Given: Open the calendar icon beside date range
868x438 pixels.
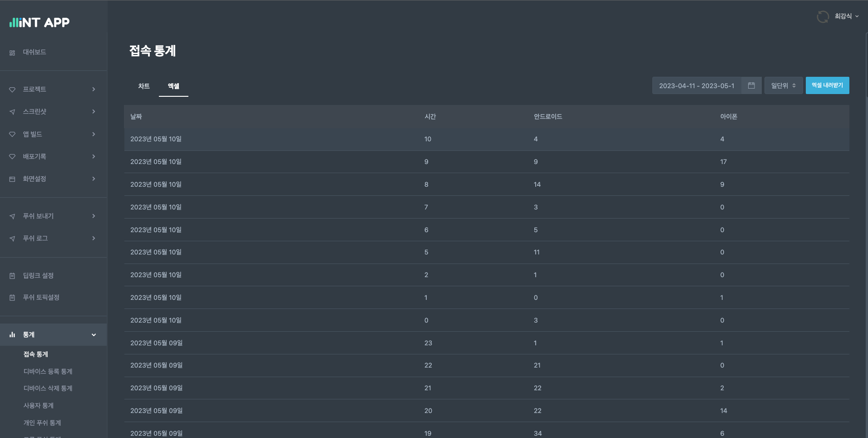Looking at the screenshot, I should click(x=751, y=85).
